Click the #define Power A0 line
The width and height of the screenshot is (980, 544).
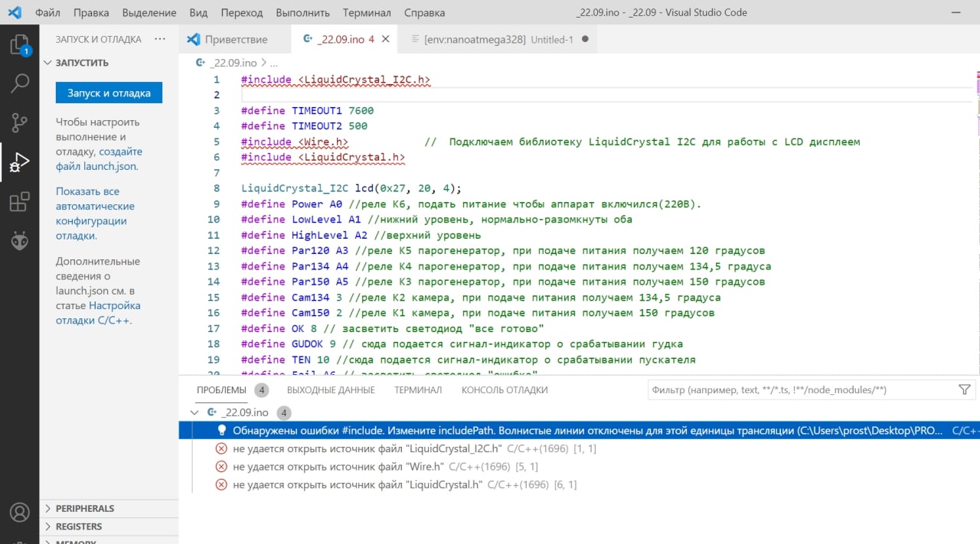tap(471, 204)
